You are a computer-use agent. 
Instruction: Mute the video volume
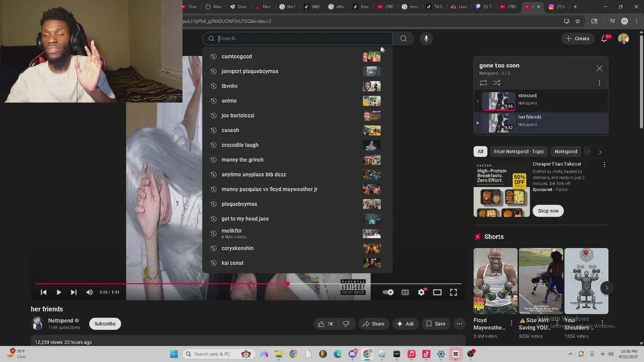[89, 292]
